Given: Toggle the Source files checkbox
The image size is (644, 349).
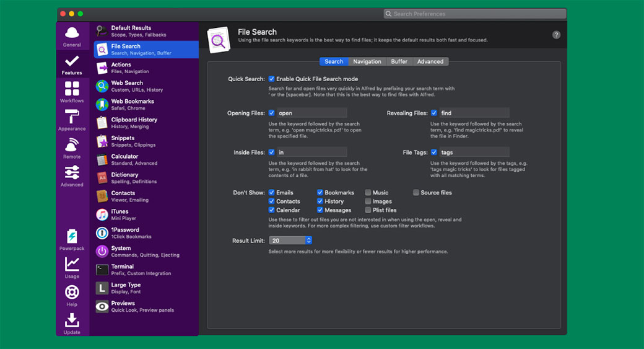Looking at the screenshot, I should coord(416,193).
